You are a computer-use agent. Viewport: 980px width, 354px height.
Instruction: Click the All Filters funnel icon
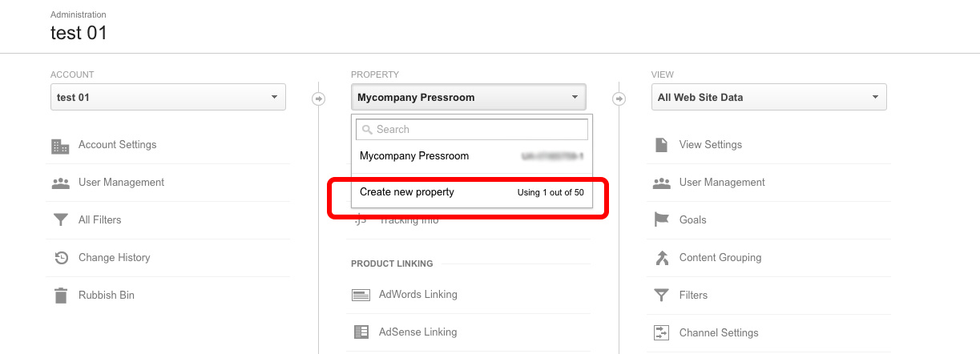[x=60, y=220]
